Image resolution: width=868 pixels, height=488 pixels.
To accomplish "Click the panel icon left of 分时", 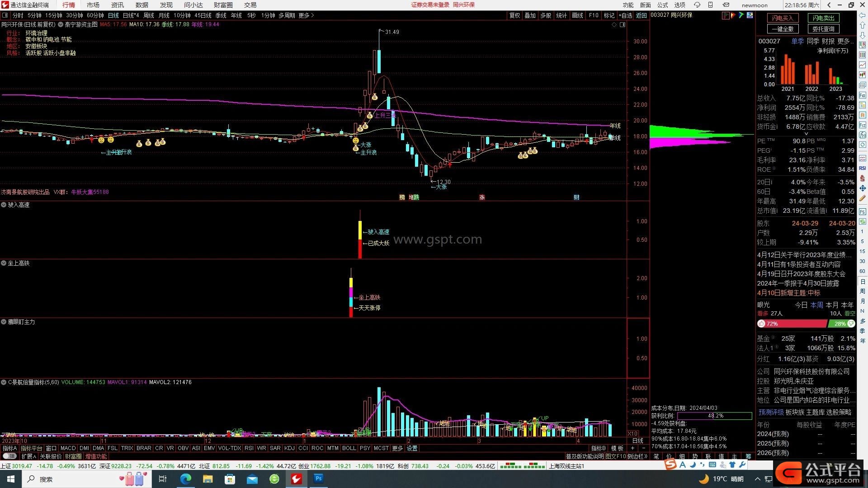I will coord(5,15).
